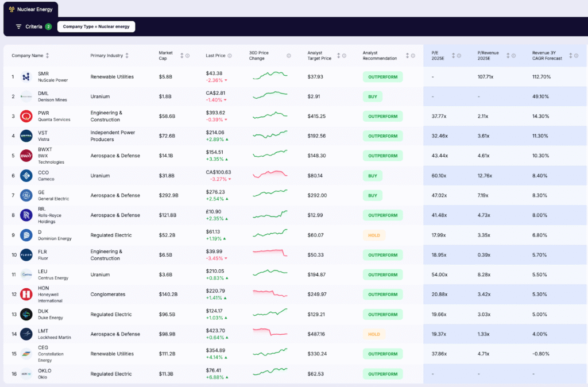The height and width of the screenshot is (387, 588).
Task: Select the 60.10x P/E value
Action: pyautogui.click(x=439, y=176)
